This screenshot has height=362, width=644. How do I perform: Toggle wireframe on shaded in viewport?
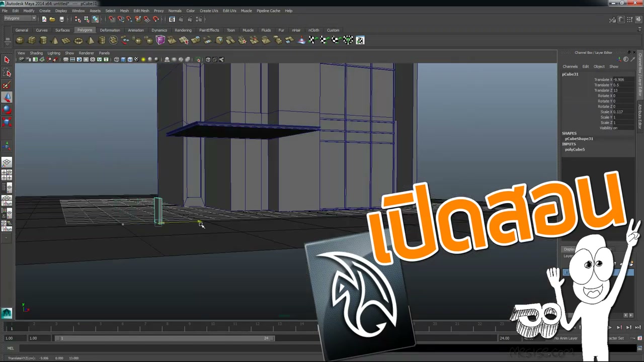pos(130,59)
